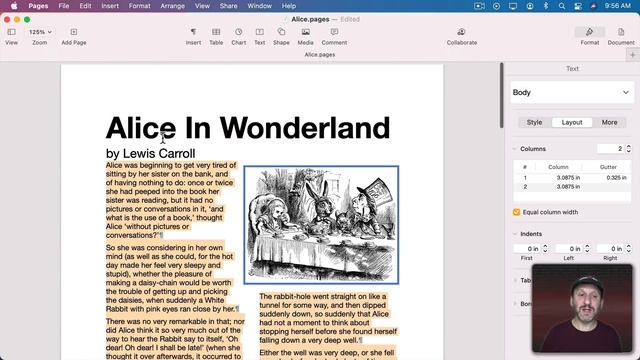This screenshot has height=360, width=640.
Task: Adjust the Columns count stepper
Action: pyautogui.click(x=629, y=149)
